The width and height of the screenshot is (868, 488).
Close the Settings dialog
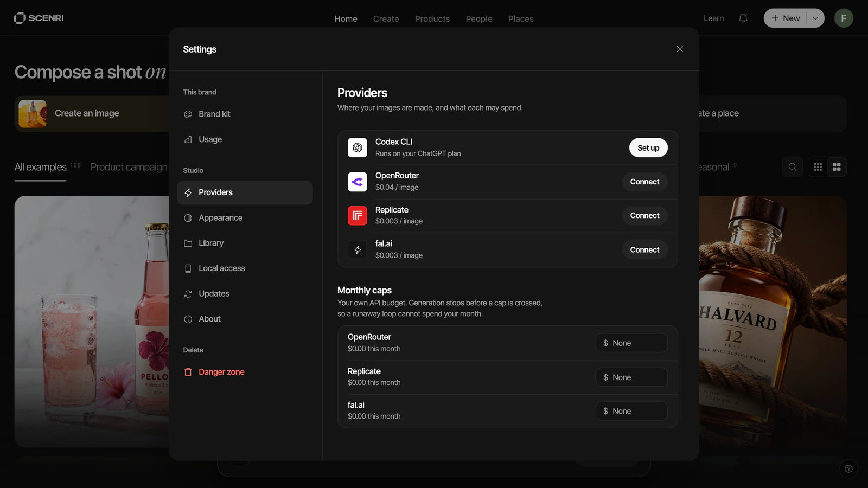tap(680, 49)
